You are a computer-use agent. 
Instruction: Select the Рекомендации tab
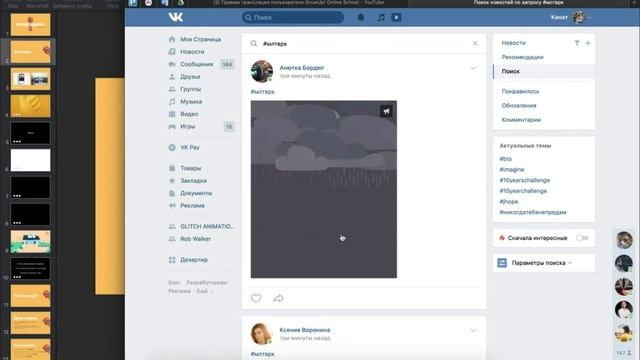point(522,57)
